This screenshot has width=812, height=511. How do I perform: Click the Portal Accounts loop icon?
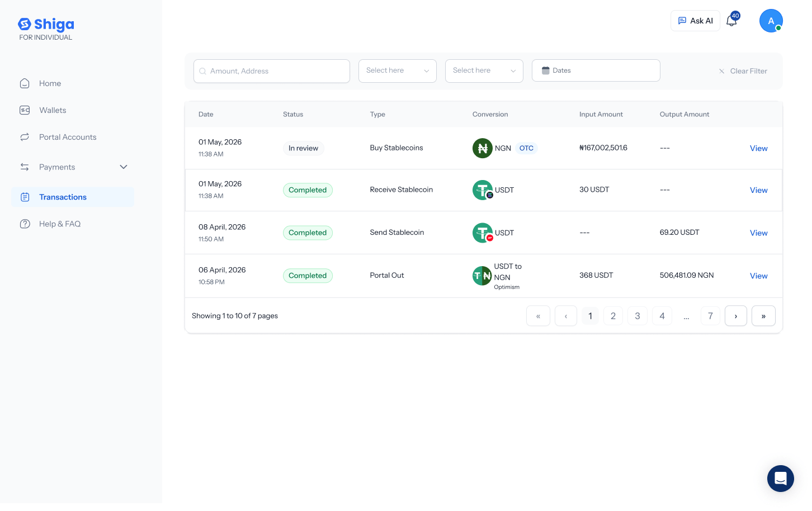coord(25,137)
